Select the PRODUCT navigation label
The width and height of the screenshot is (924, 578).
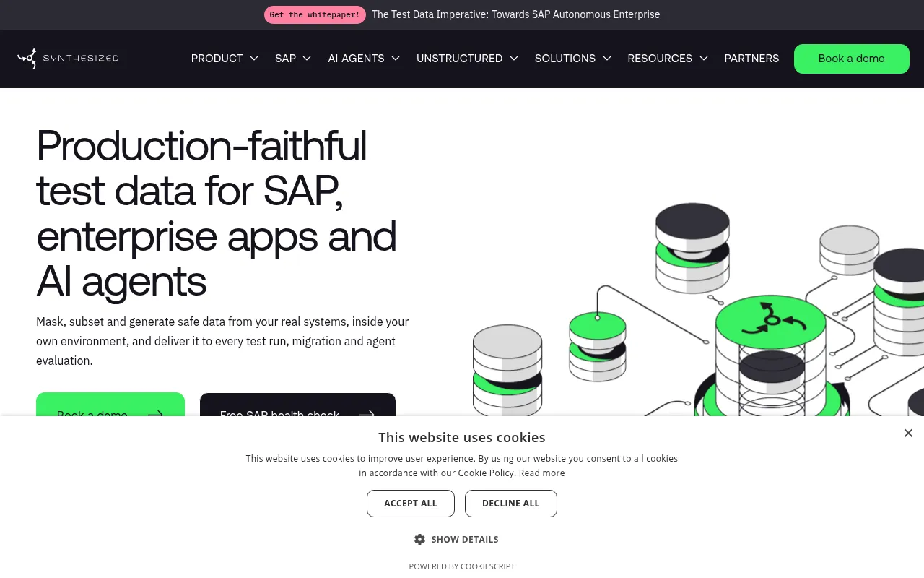point(217,59)
